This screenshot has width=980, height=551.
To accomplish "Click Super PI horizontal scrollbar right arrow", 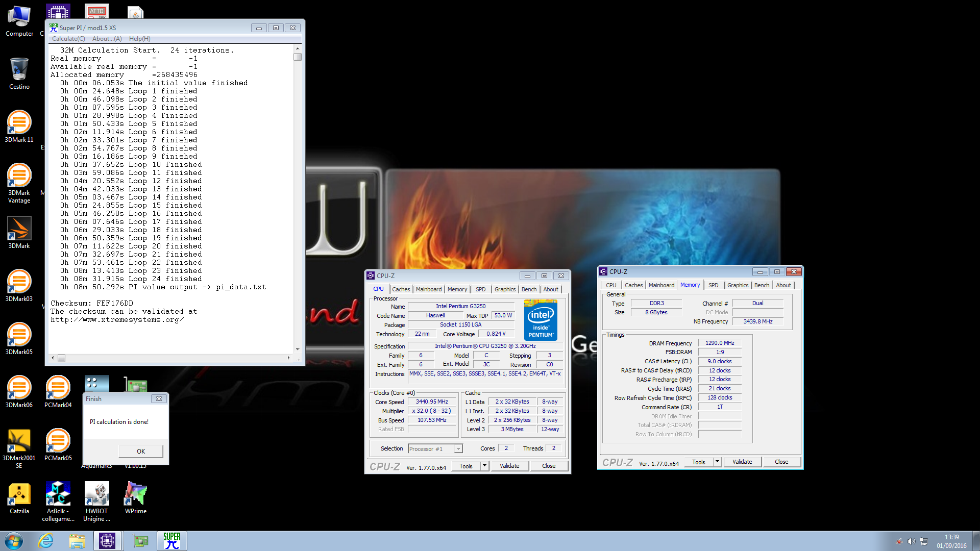I will (x=288, y=358).
